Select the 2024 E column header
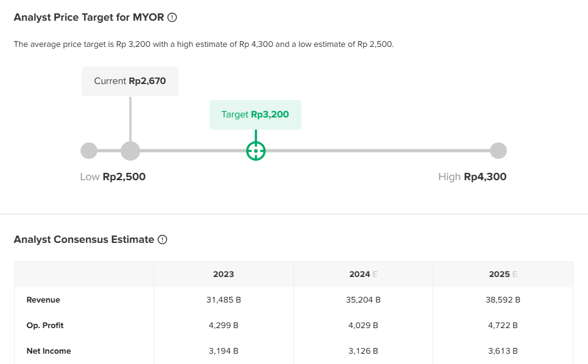Image resolution: width=588 pixels, height=364 pixels. pyautogui.click(x=363, y=275)
